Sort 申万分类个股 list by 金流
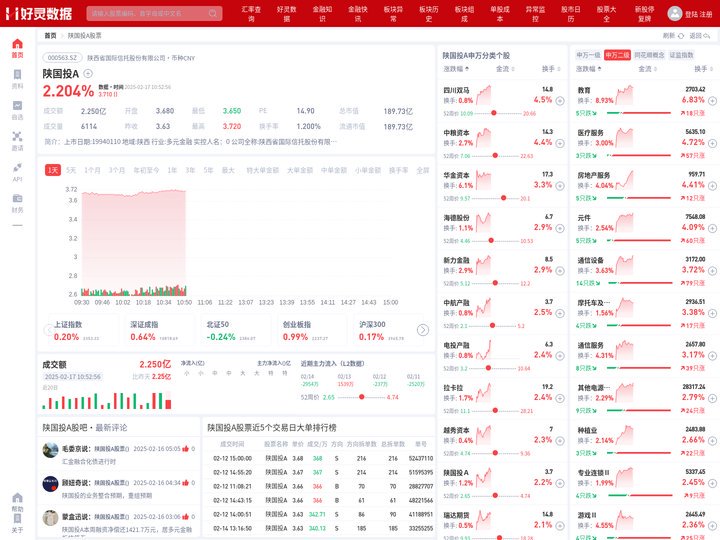Image resolution: width=720 pixels, height=540 pixels. click(505, 69)
